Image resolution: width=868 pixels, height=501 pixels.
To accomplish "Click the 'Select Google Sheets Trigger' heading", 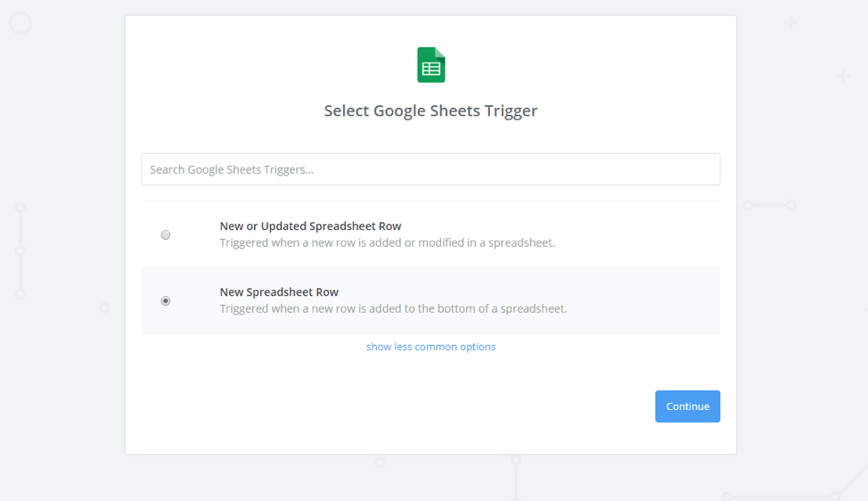I will tap(430, 111).
